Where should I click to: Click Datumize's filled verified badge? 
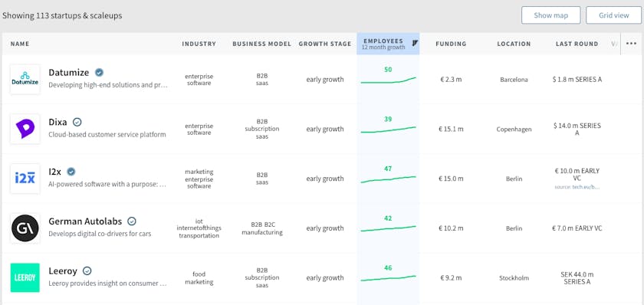coord(99,73)
